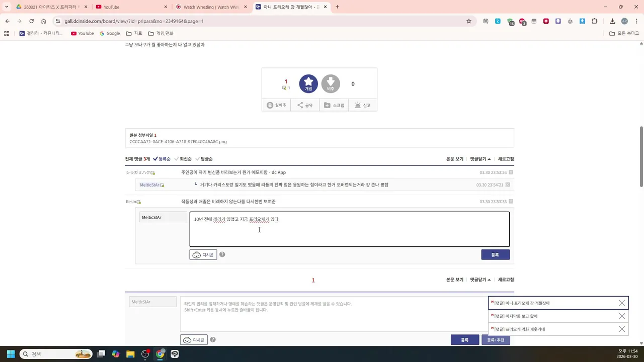Open File Explorer from the taskbar
This screenshot has height=362, width=644.
(130, 354)
